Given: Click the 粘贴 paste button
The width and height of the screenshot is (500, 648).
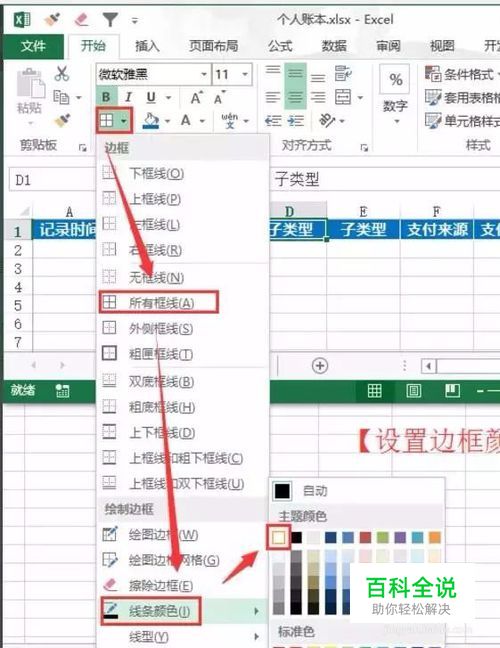Looking at the screenshot, I should click(x=30, y=96).
